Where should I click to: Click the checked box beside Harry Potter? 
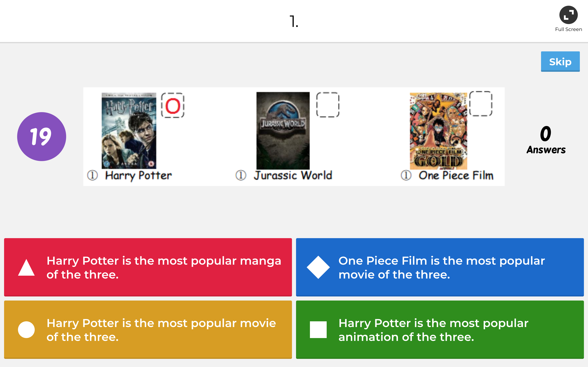click(x=173, y=105)
